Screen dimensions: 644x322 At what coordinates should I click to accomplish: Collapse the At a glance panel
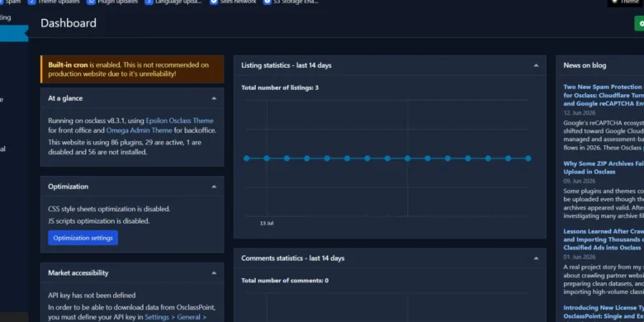(x=214, y=98)
